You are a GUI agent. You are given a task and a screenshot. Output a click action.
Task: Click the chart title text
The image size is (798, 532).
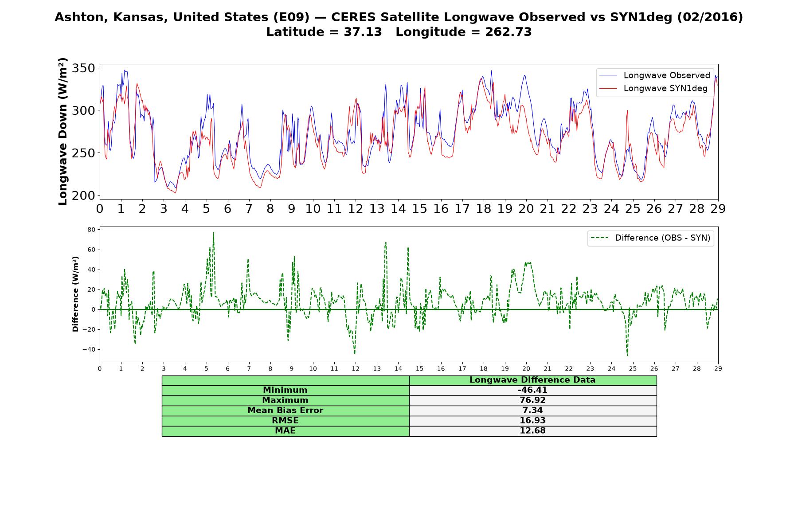click(399, 17)
